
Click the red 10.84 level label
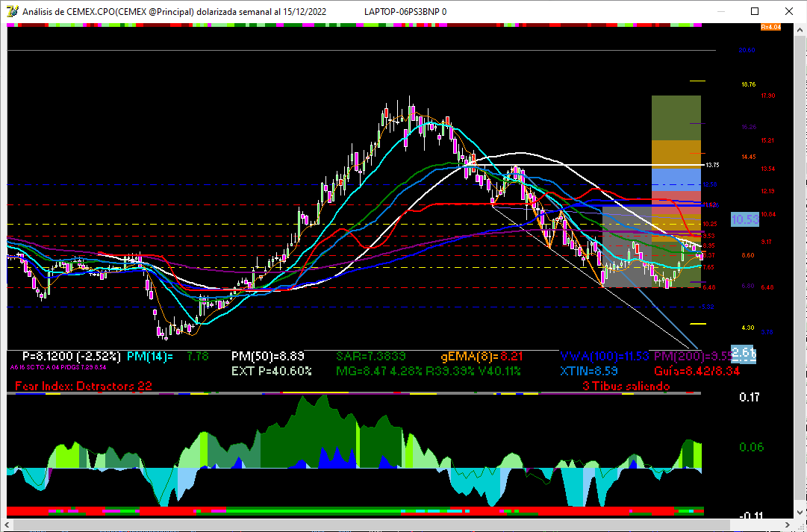point(768,215)
